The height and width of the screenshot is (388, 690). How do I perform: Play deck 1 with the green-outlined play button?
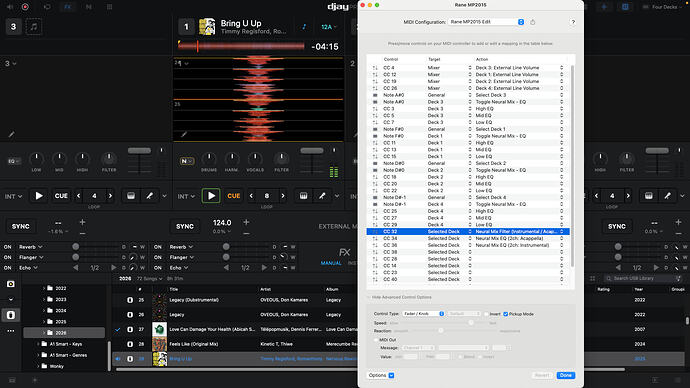(211, 196)
